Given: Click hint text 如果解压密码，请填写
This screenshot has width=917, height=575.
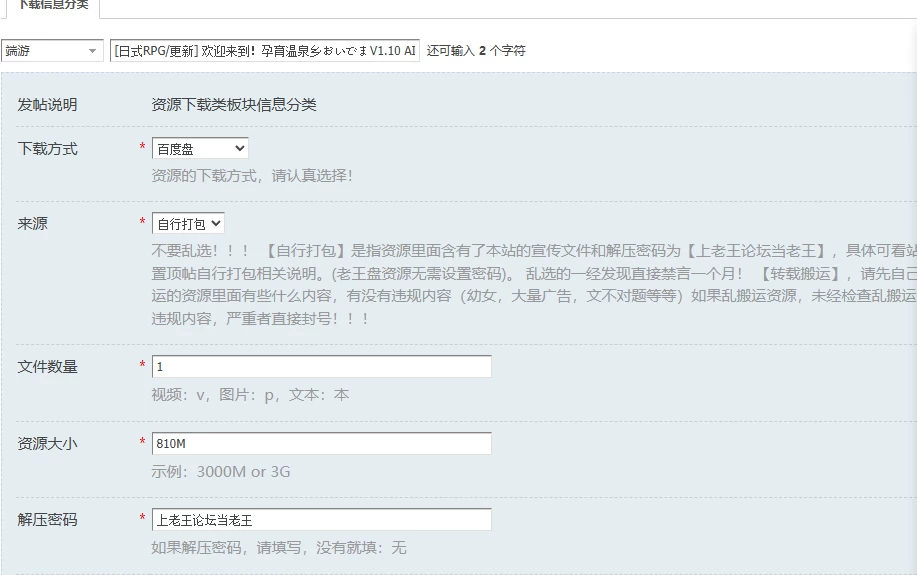Looking at the screenshot, I should point(278,548).
